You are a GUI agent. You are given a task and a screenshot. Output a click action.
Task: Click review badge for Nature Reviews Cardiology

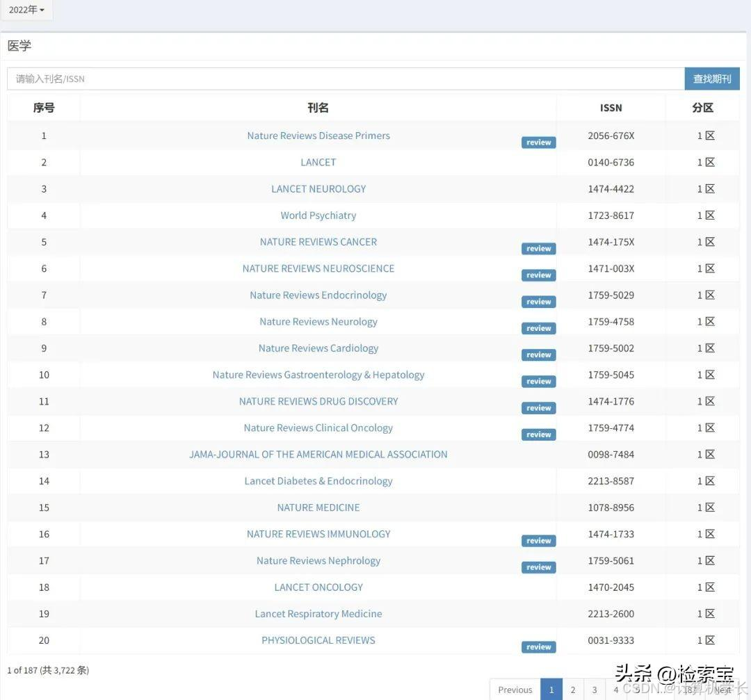pos(538,355)
